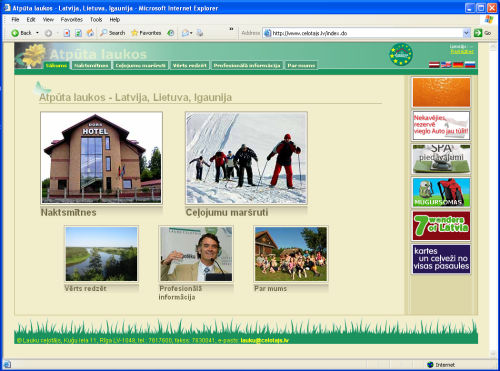
Task: Open the Edit menu
Action: pos(31,20)
